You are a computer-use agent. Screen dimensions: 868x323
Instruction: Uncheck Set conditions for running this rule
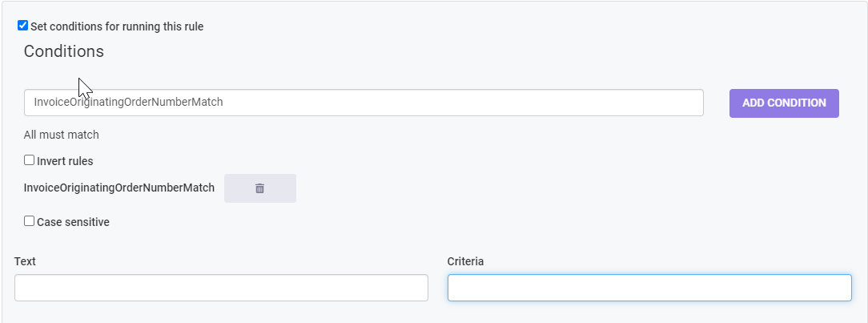[22, 26]
